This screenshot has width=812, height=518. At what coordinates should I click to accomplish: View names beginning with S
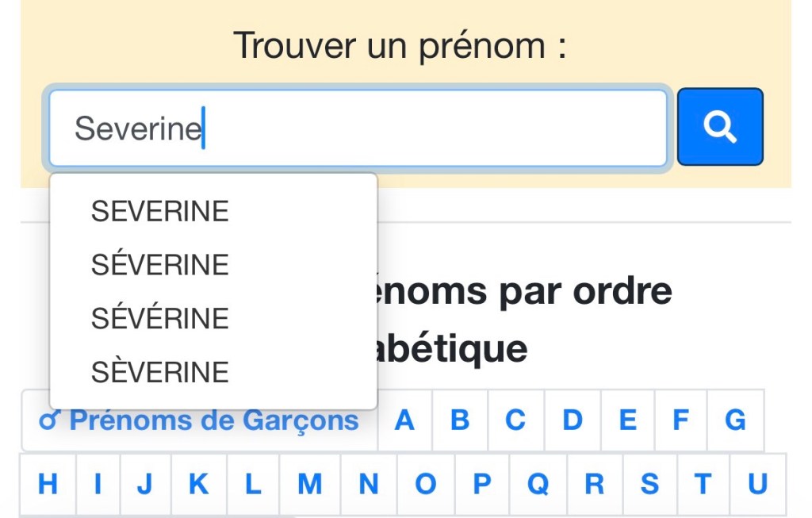(649, 484)
